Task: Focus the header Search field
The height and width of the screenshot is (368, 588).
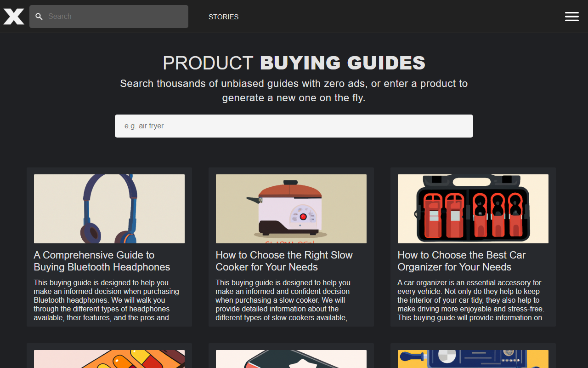Action: (x=109, y=17)
